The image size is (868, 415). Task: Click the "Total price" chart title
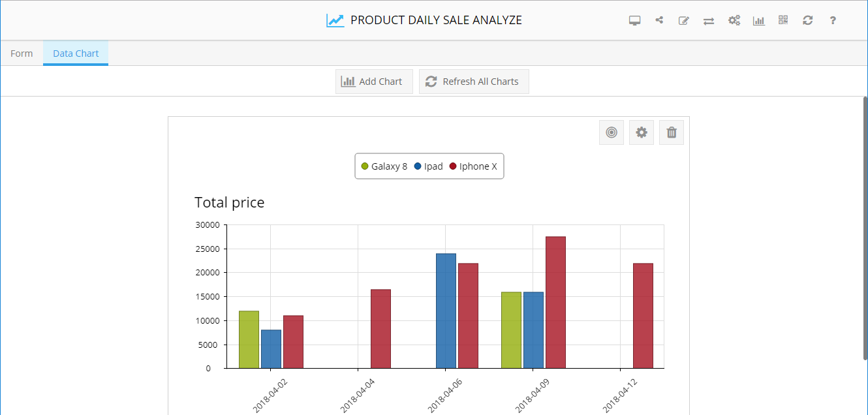click(x=230, y=202)
